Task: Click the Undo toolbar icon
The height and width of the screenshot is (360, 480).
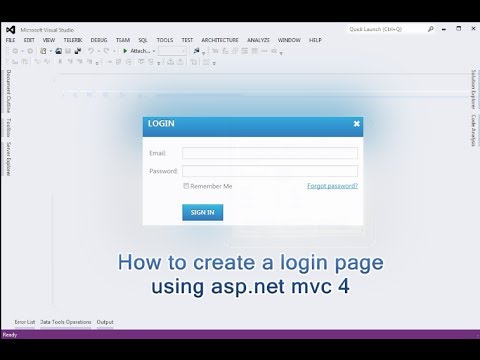Action: [91, 51]
